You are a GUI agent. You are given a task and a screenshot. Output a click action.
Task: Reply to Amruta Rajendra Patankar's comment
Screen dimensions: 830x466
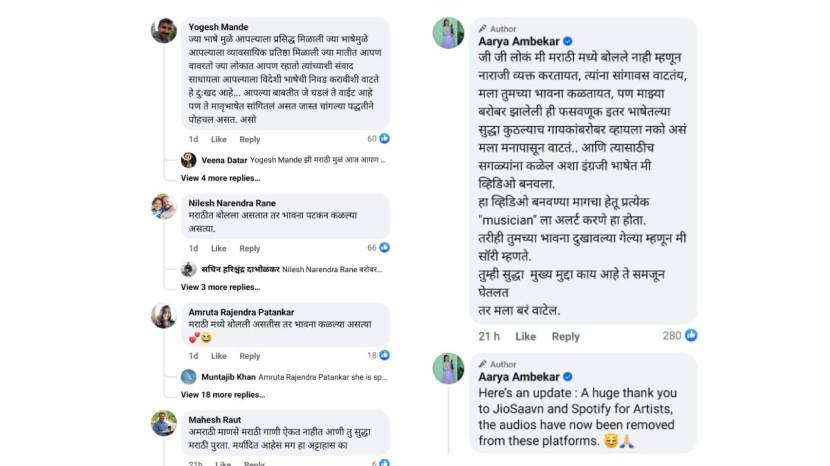point(250,355)
